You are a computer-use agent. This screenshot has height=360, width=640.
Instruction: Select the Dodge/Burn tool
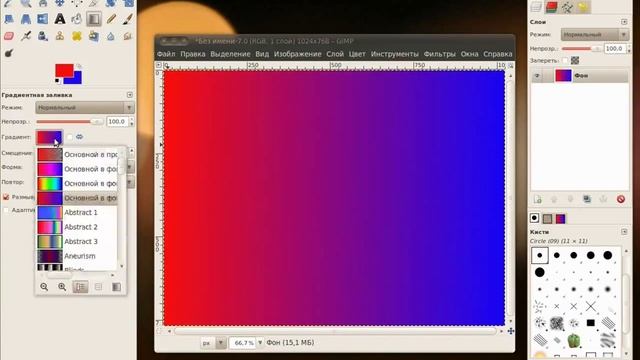point(9,53)
